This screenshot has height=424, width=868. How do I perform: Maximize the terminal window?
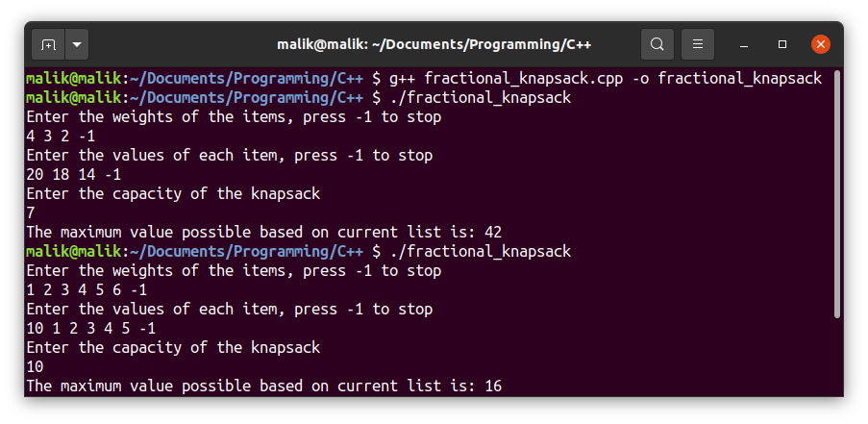(x=782, y=44)
